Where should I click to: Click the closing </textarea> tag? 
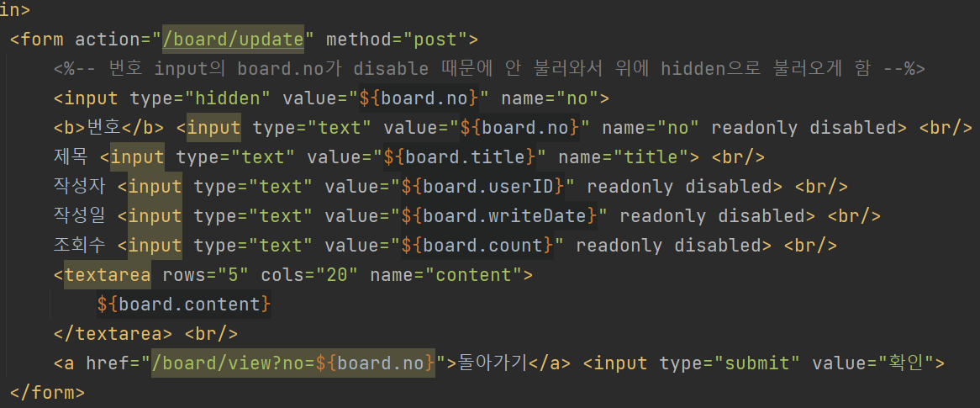[x=113, y=333]
